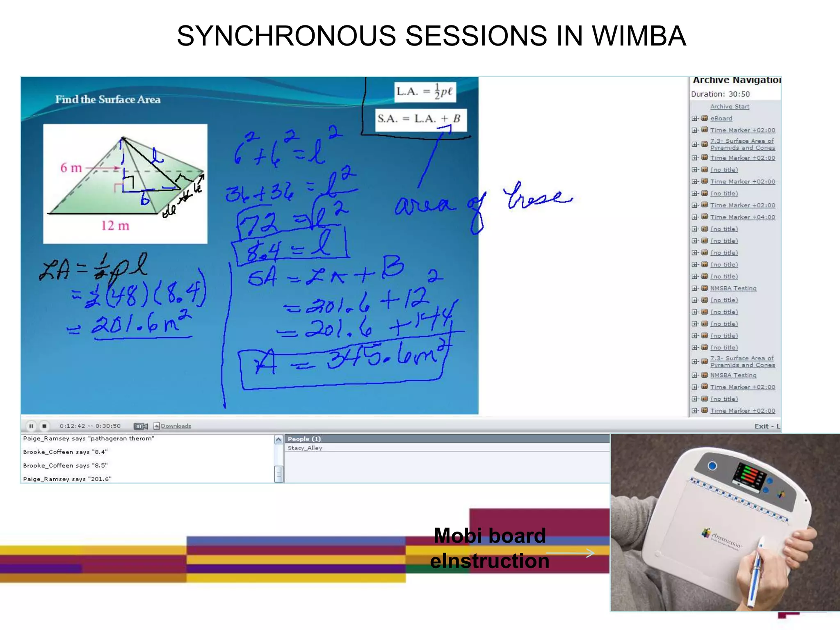Expand the lower 7.3- Surface Area node
Viewport: 840px width, 630px height.
pyautogui.click(x=694, y=362)
